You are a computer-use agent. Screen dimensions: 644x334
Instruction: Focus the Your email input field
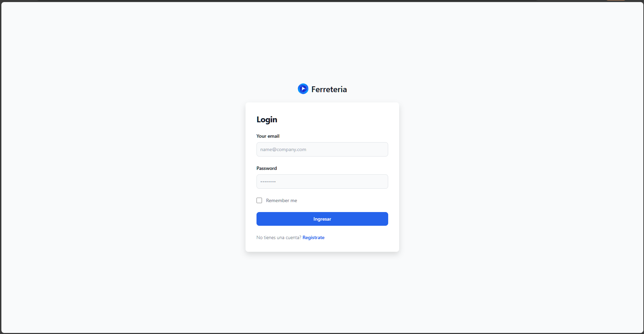pyautogui.click(x=322, y=149)
